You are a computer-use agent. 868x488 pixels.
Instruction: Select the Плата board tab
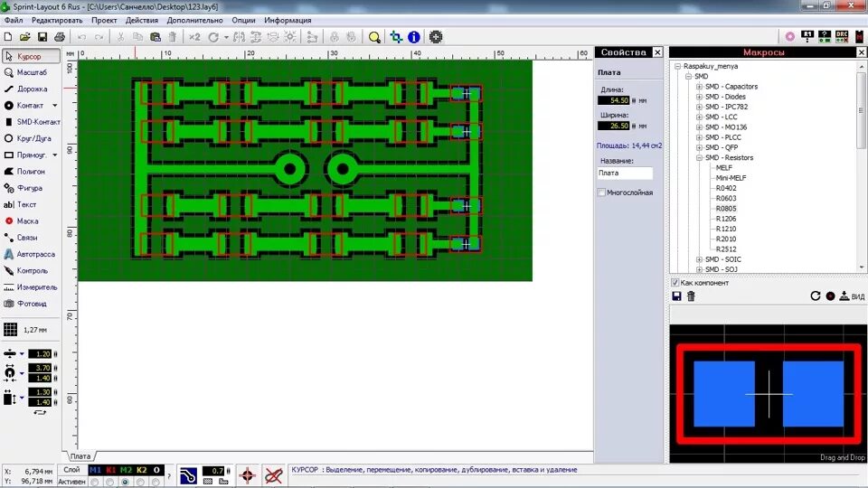80,456
